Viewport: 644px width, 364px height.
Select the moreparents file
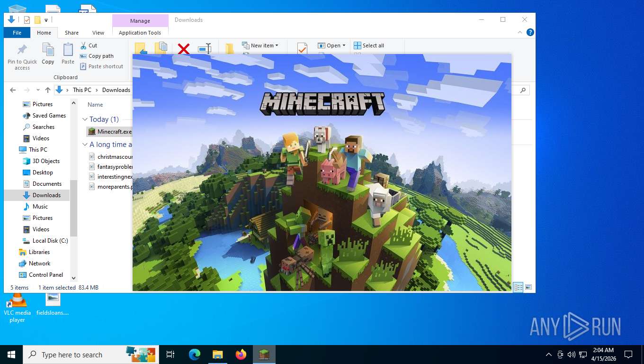110,186
